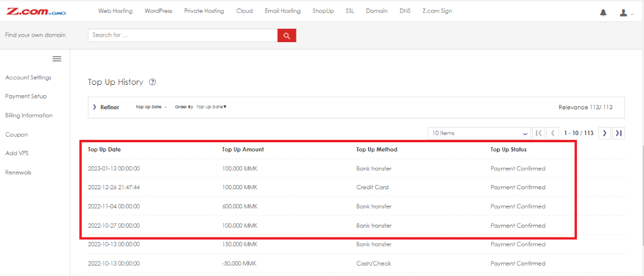Viewport: 644px width, 276px height.
Task: Go to first page of results
Action: coord(538,133)
